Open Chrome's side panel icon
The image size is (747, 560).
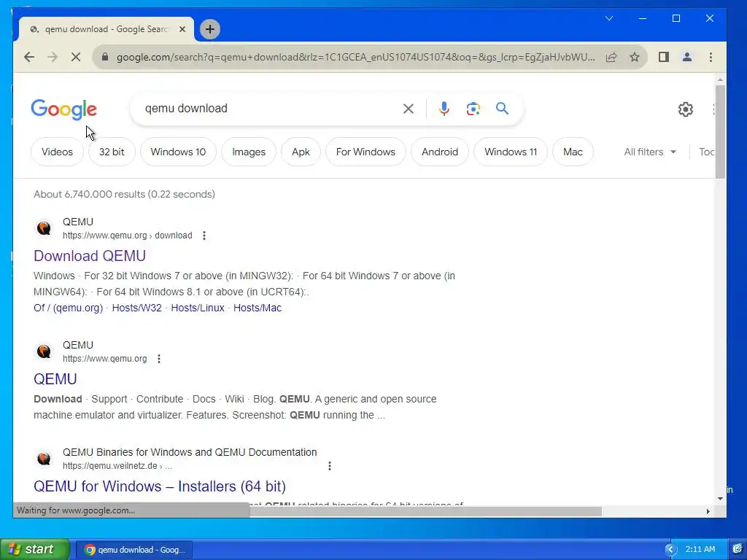pos(664,57)
